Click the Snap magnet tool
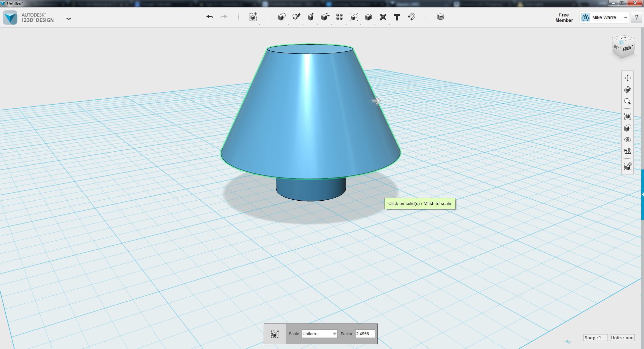This screenshot has width=644, height=349. point(412,17)
